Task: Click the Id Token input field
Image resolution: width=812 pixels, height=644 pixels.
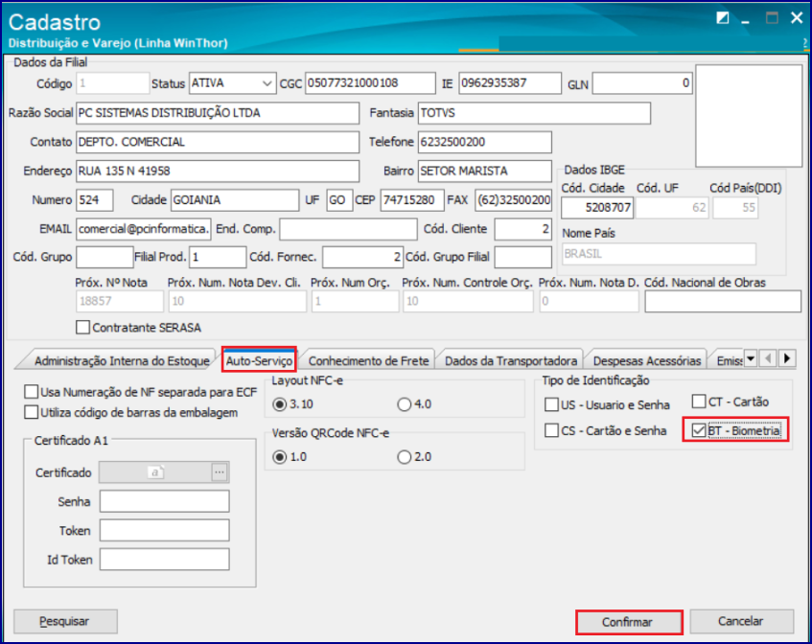Action: tap(165, 560)
